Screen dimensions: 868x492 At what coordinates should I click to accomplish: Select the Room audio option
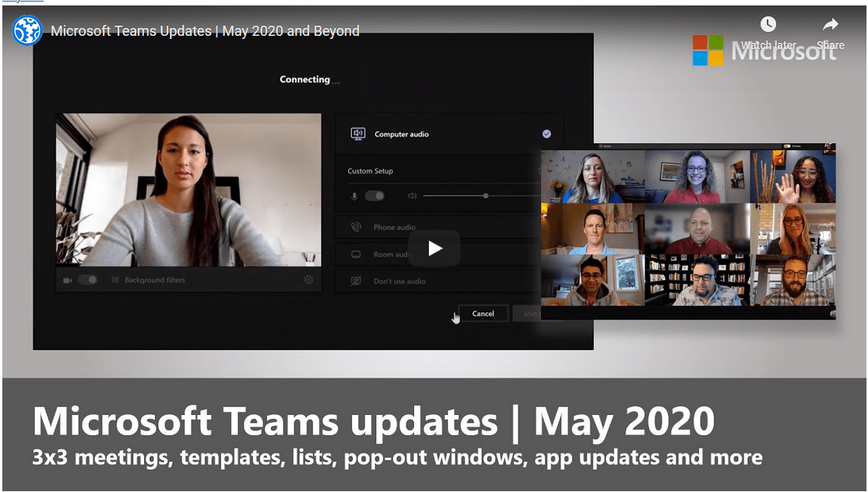391,255
